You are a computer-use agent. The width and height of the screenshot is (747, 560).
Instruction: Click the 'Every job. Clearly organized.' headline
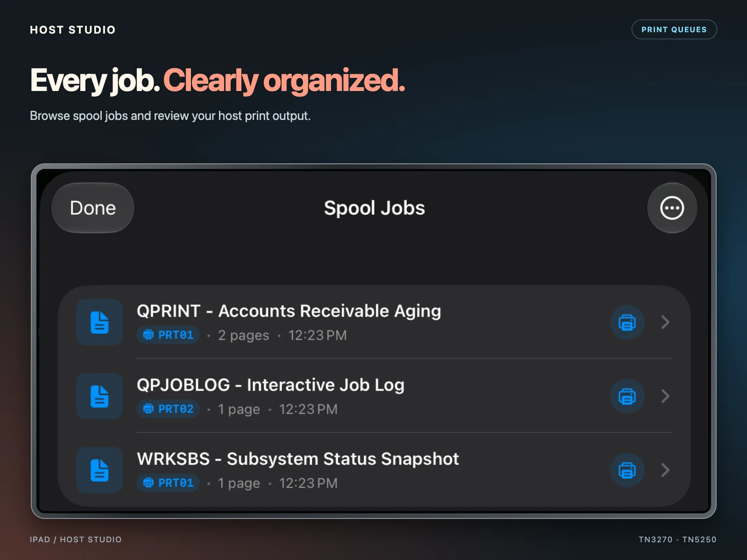pyautogui.click(x=217, y=81)
